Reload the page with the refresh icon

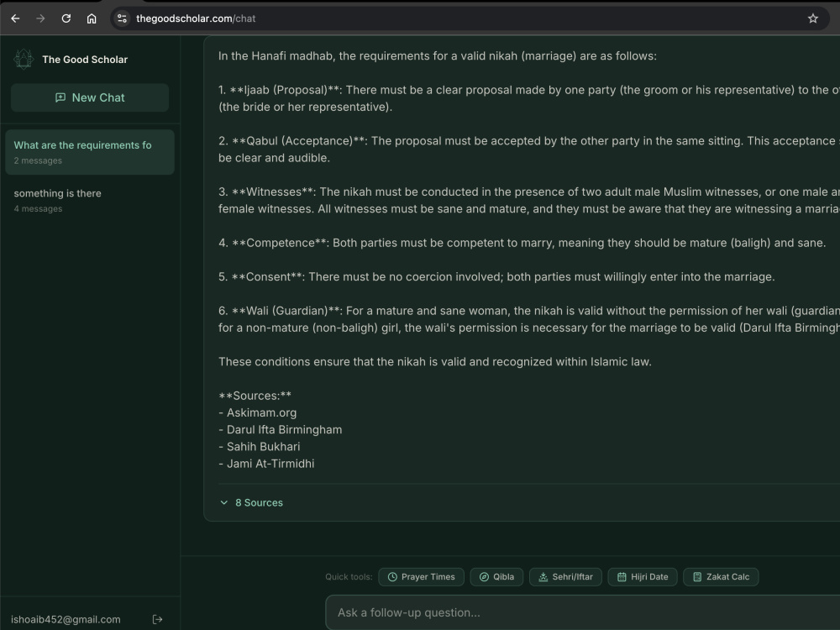66,18
